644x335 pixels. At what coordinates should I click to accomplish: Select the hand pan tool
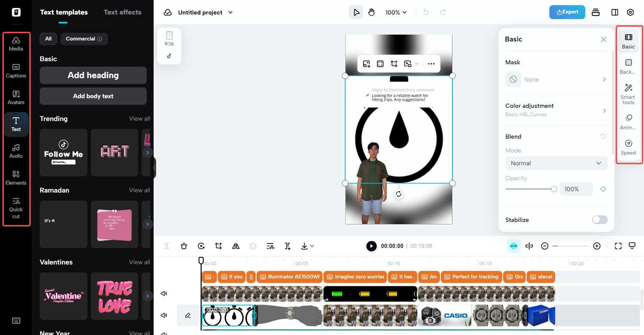click(371, 12)
